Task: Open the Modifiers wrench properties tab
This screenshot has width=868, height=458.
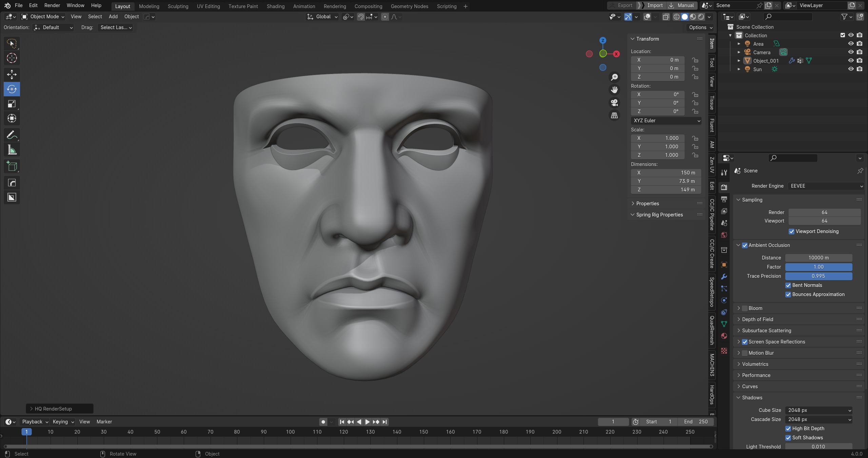Action: pyautogui.click(x=724, y=277)
